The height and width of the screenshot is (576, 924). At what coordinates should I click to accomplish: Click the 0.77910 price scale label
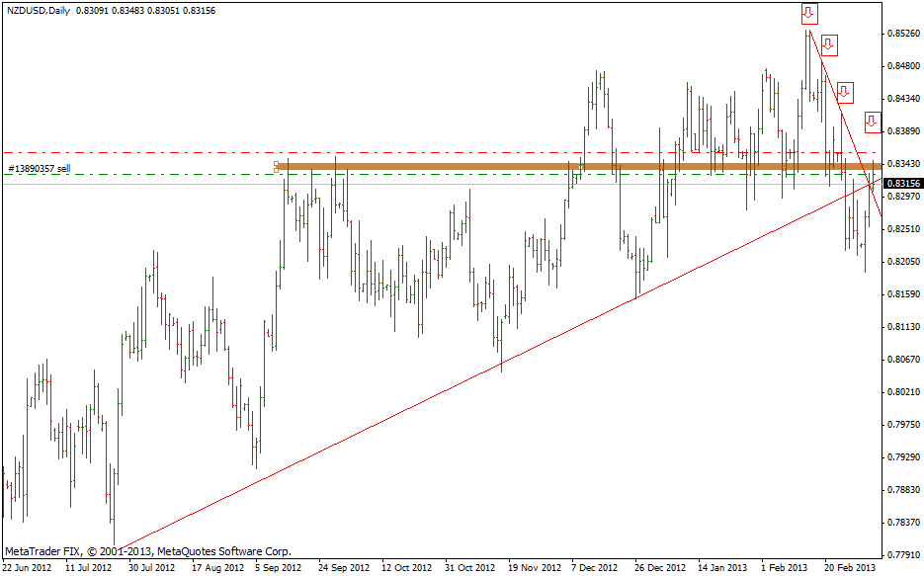(x=902, y=554)
